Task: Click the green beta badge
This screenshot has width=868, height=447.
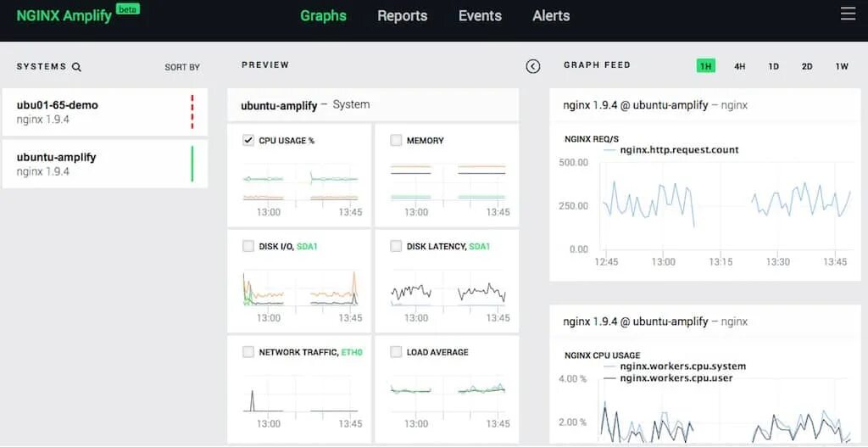Action: 128,8
